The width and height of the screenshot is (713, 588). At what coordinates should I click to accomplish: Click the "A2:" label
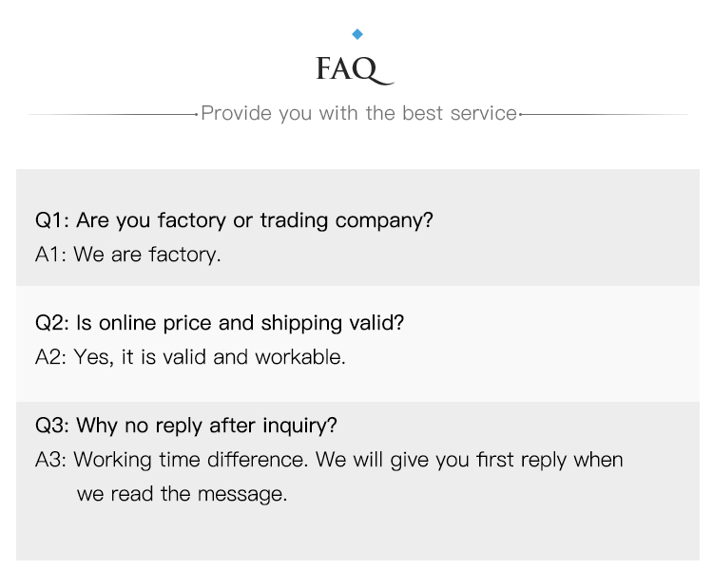51,357
